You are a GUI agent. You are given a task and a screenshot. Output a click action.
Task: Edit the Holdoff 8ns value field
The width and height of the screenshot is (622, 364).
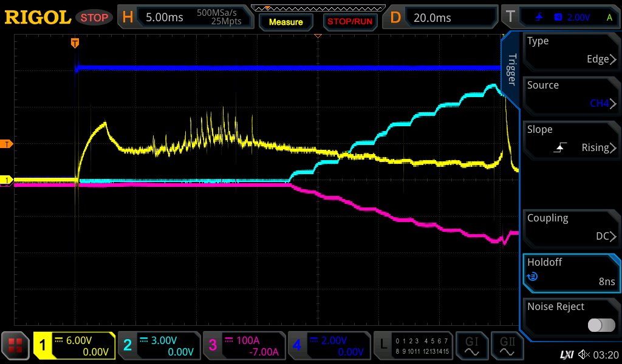click(571, 272)
